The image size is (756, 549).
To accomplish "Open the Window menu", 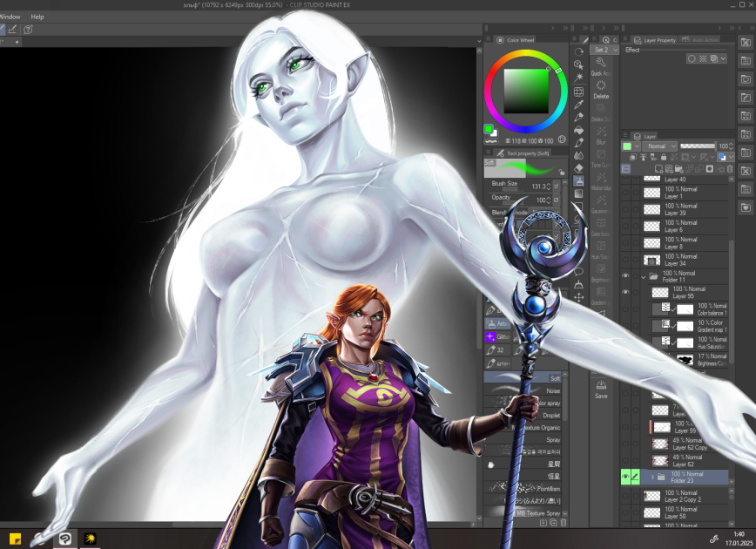I will click(10, 17).
